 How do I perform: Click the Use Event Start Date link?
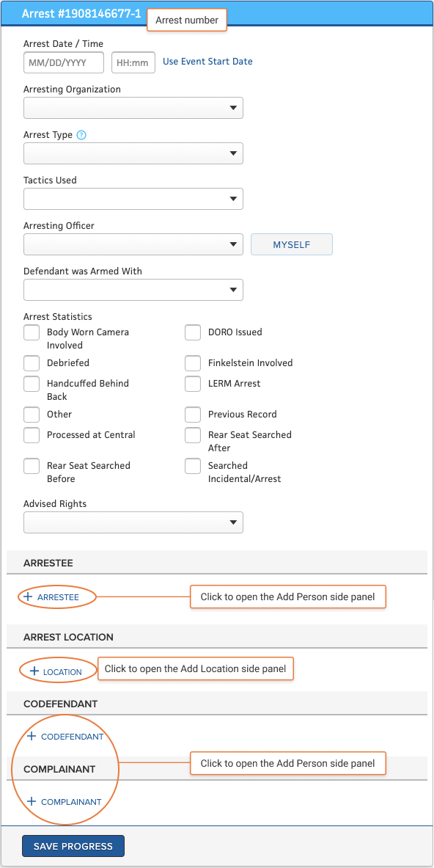coord(207,62)
